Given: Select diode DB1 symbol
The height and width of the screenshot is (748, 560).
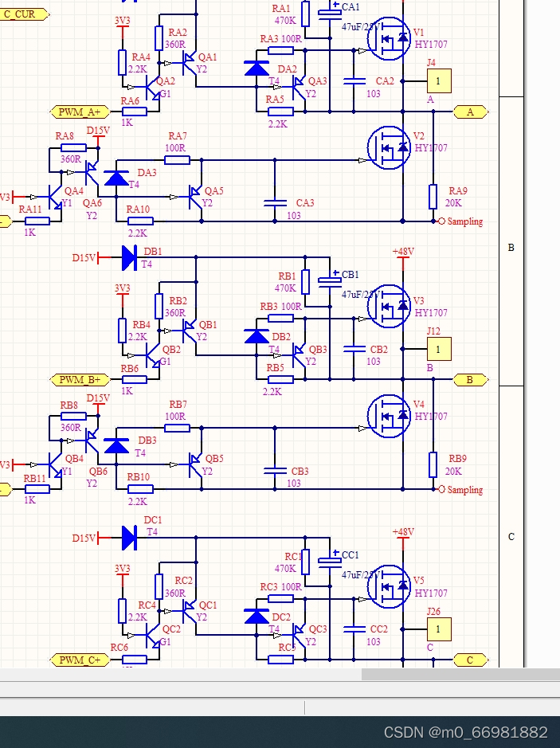Looking at the screenshot, I should (129, 257).
